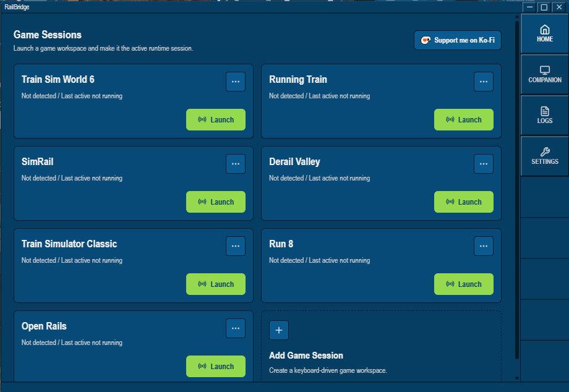Open options menu for Train Simulator Classic
The image size is (569, 392).
click(x=236, y=246)
